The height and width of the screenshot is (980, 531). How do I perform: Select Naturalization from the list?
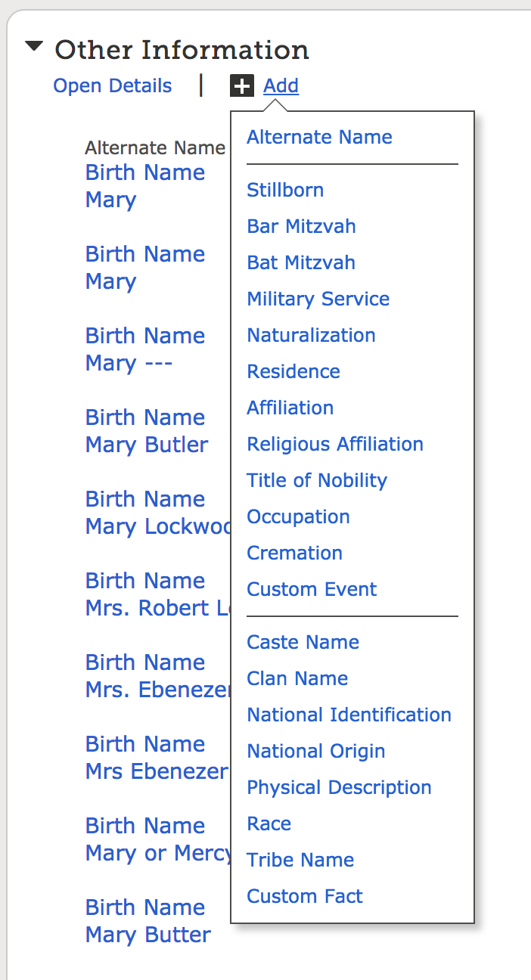311,335
